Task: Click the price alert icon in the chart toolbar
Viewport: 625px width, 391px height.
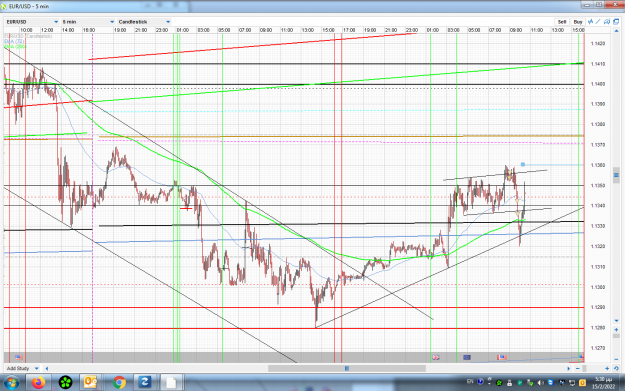Action: pyautogui.click(x=607, y=22)
